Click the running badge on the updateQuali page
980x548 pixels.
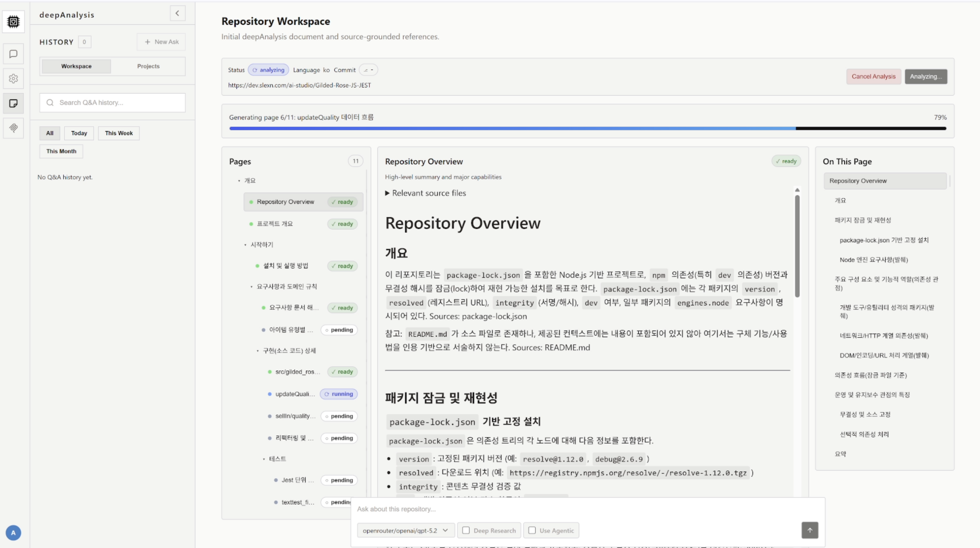click(339, 394)
